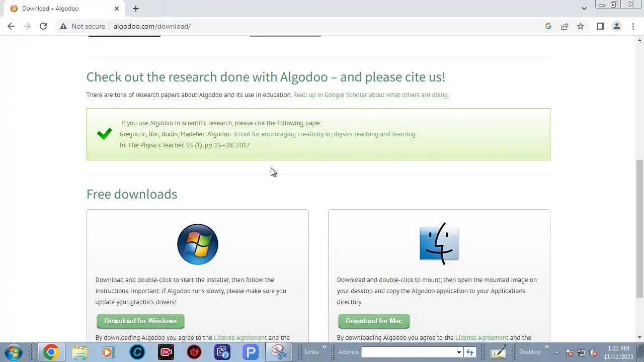Open the blue sync application in taskbar
The height and width of the screenshot is (362, 644).
pos(222,352)
